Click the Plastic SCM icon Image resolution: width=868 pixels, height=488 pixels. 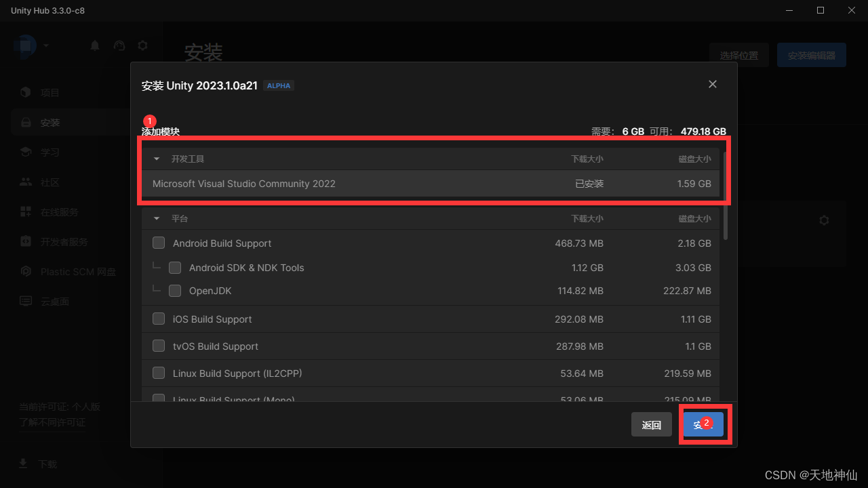pyautogui.click(x=26, y=272)
